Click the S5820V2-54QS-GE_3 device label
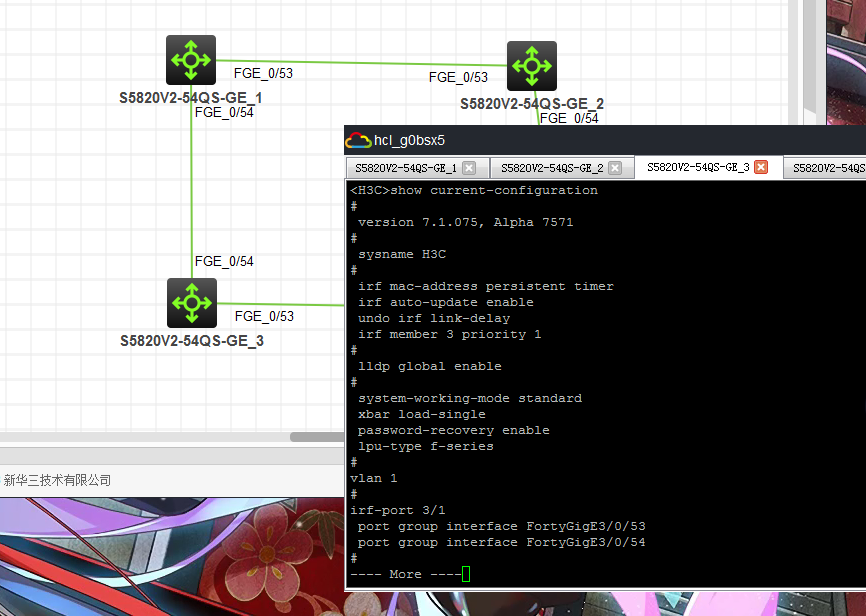 tap(192, 341)
